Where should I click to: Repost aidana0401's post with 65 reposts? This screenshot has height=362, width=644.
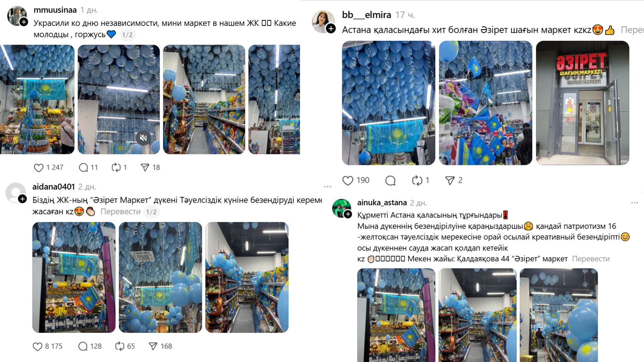pyautogui.click(x=120, y=346)
